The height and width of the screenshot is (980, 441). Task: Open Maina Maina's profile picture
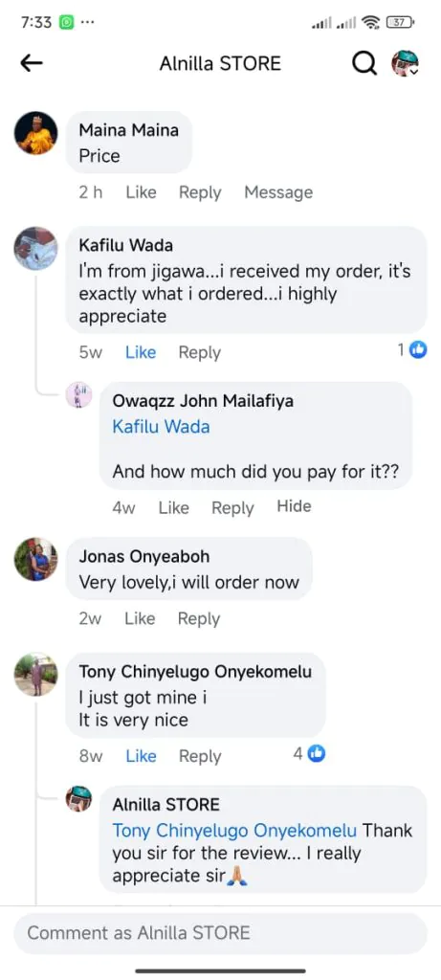35,133
